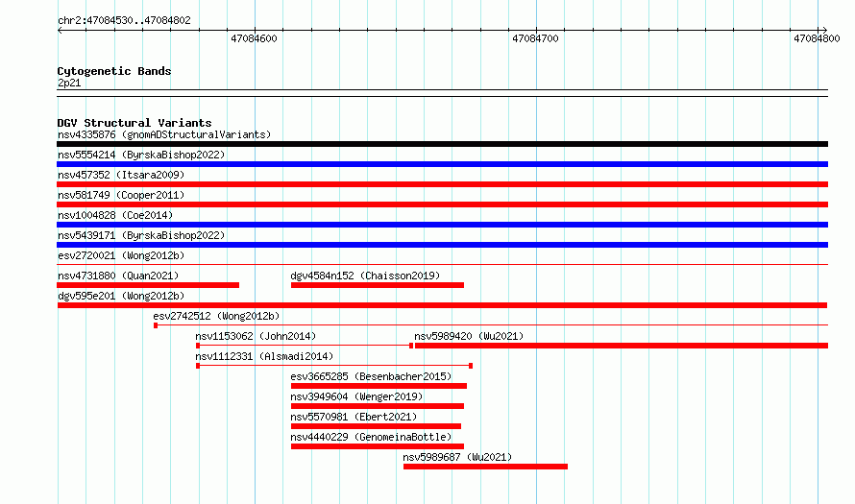This screenshot has height=504, width=855.
Task: Open nsv581749 (Cooper2011) label
Action: coord(121,195)
